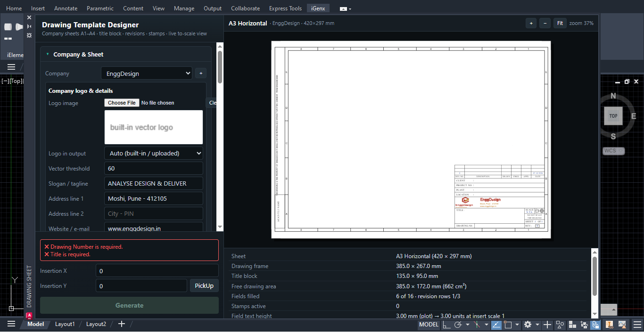This screenshot has height=334, width=644.
Task: Close the Drawing Sheet palette
Action: click(x=29, y=17)
